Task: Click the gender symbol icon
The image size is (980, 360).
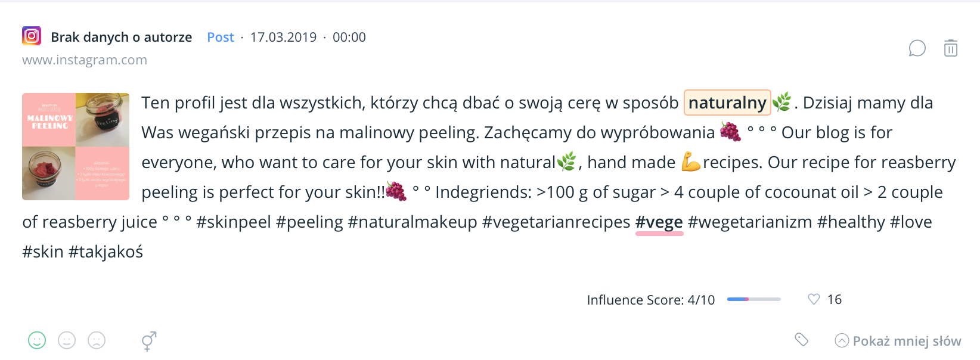Action: (148, 341)
